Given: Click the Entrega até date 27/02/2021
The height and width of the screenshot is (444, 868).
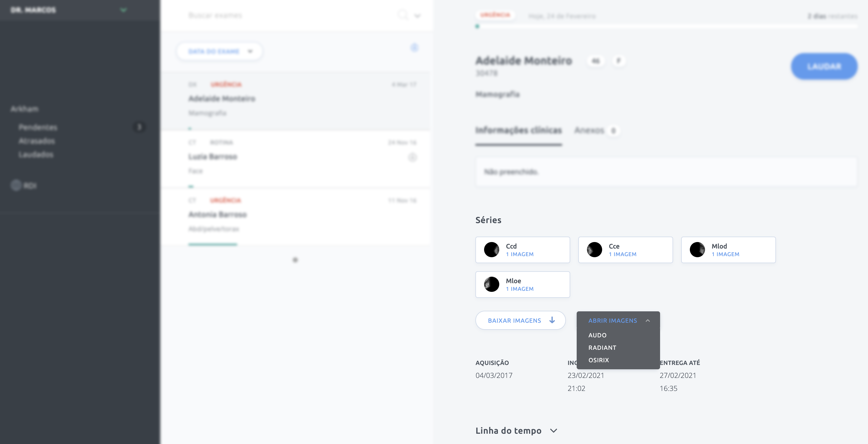Looking at the screenshot, I should tap(678, 375).
